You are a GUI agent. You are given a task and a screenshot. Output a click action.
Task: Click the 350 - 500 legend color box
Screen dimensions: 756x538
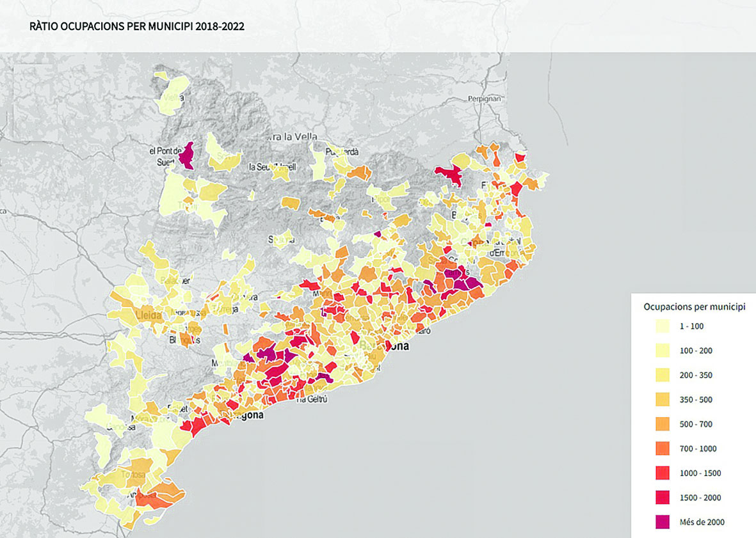(663, 400)
